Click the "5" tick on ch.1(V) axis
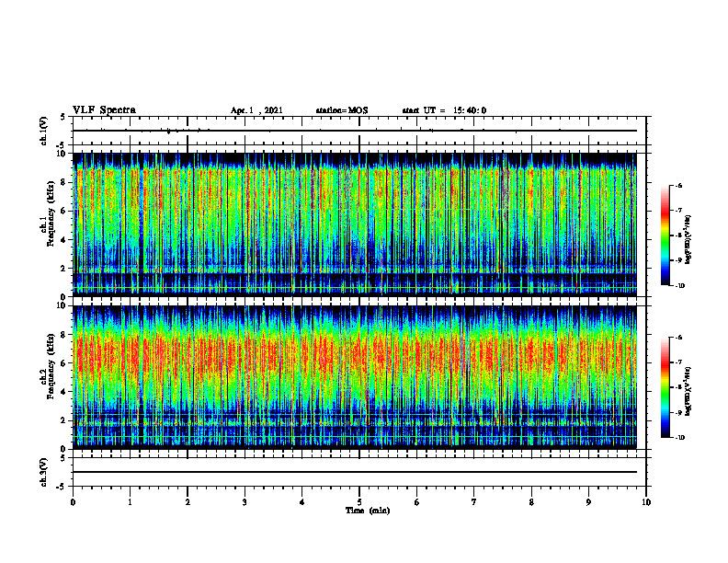 click(63, 117)
